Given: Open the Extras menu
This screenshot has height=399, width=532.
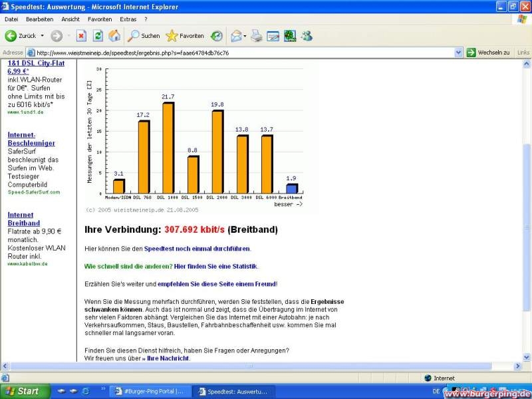Looking at the screenshot, I should (128, 19).
